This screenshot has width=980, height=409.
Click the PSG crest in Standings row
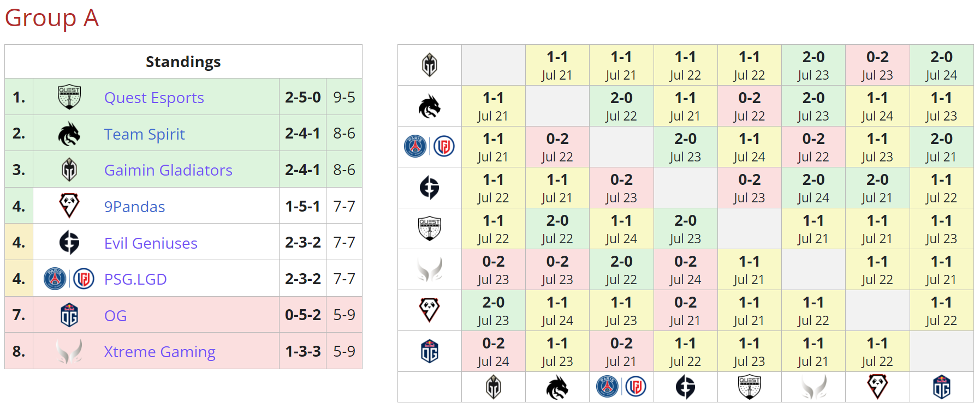tap(55, 279)
